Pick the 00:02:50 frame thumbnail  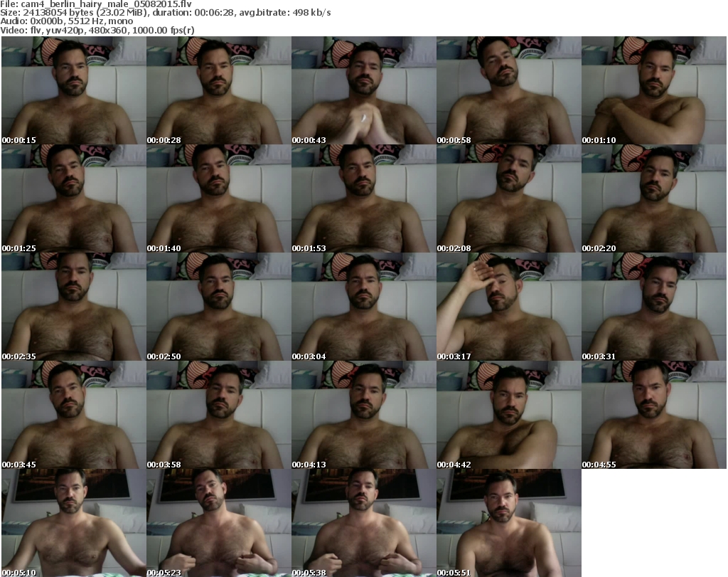click(219, 307)
